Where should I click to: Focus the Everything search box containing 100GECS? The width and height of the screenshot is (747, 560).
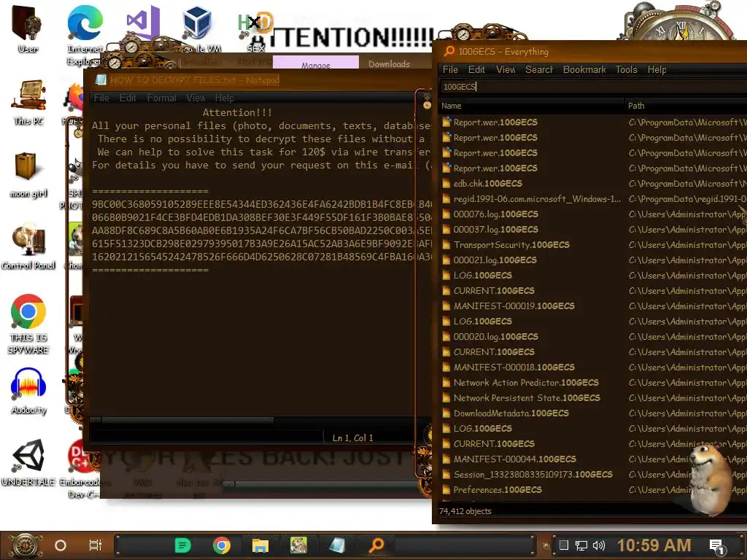[592, 87]
